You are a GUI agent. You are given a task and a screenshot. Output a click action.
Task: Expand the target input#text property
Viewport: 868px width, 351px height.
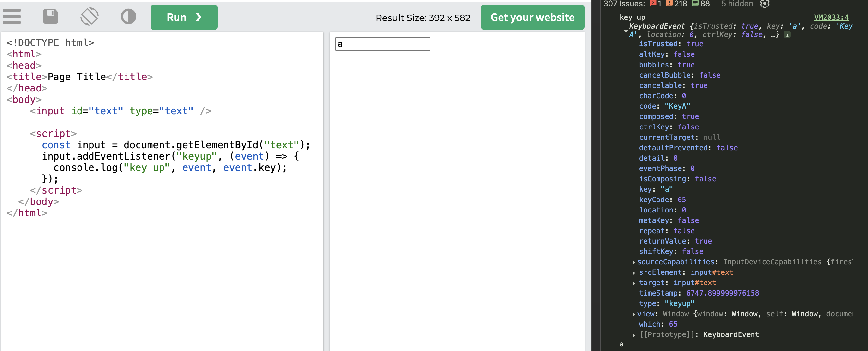tap(634, 283)
